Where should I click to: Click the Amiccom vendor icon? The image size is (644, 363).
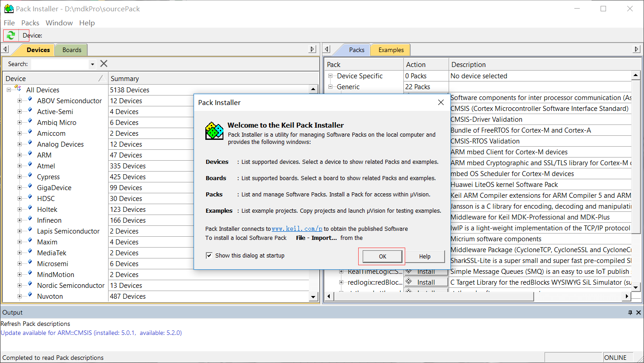tap(30, 133)
